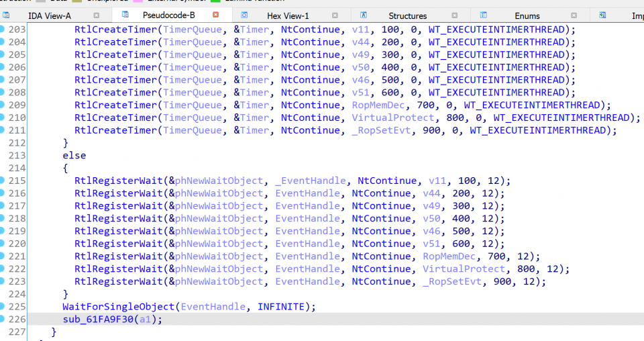Select TimerQueue argument on line 207
Image resolution: width=644 pixels, height=341 pixels.
(x=193, y=80)
